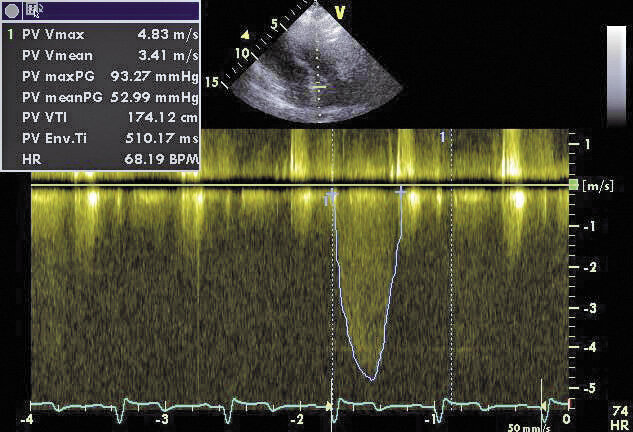Click the focus triangle marker beside depth scale
The height and width of the screenshot is (432, 633).
point(245,36)
